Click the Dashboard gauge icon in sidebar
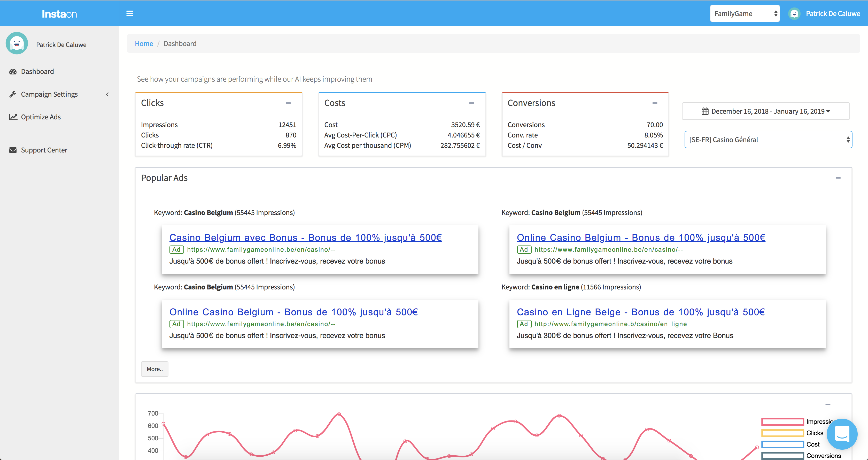The image size is (868, 460). (13, 71)
